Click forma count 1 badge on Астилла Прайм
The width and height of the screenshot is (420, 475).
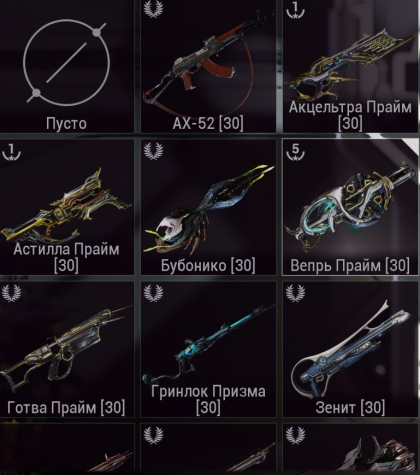(x=11, y=152)
